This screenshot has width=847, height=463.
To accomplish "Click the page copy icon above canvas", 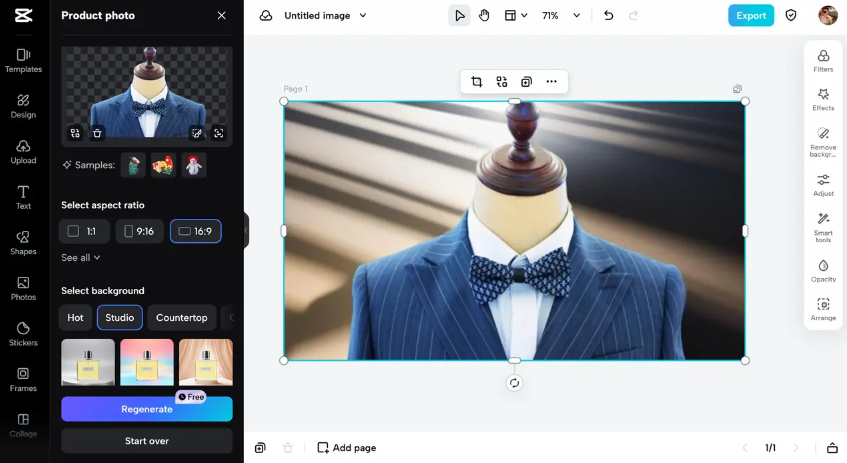I will [737, 89].
